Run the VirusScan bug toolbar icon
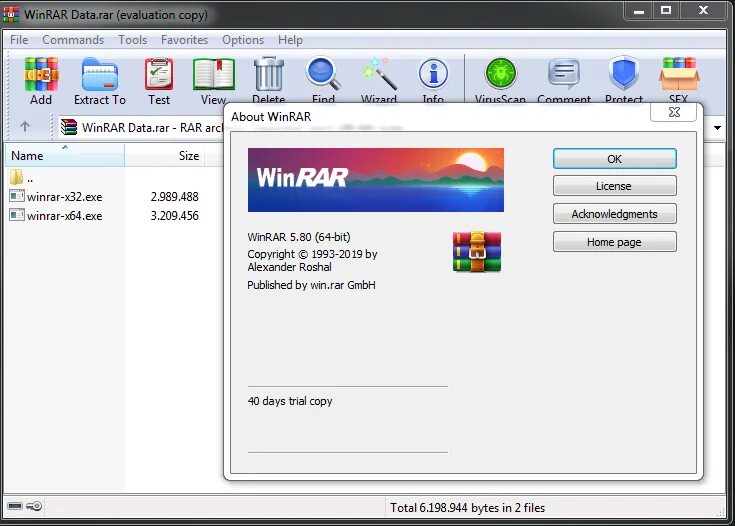This screenshot has height=526, width=735. [x=500, y=74]
